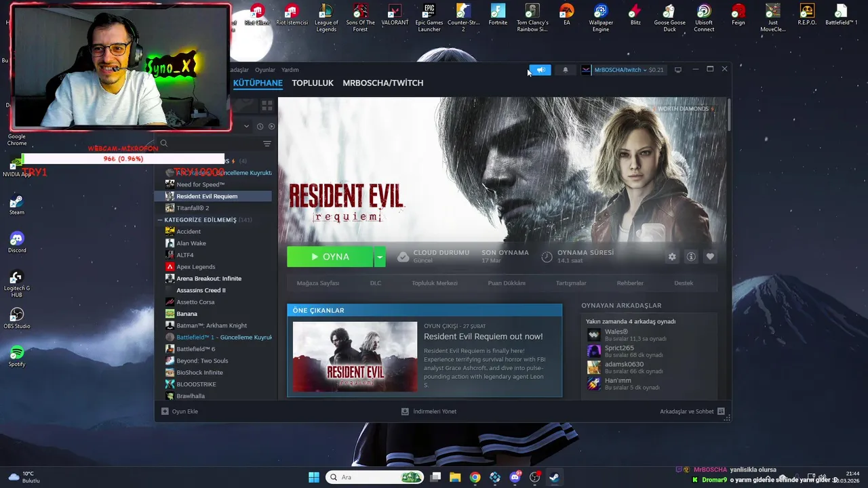Open the KÜTÜPHANE tab
Screen dimensions: 868x488
click(x=258, y=83)
